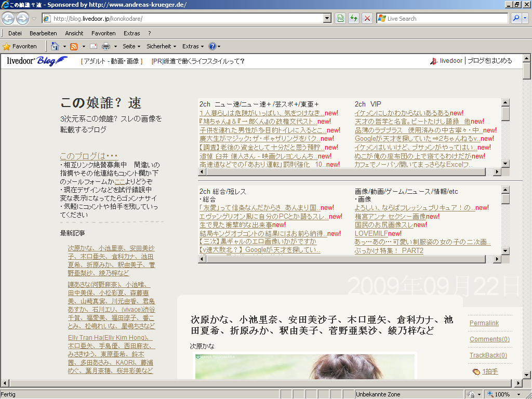The image size is (532, 399).
Task: Click the 梅宮アンナ セクシー画像 link
Action: coord(390,217)
